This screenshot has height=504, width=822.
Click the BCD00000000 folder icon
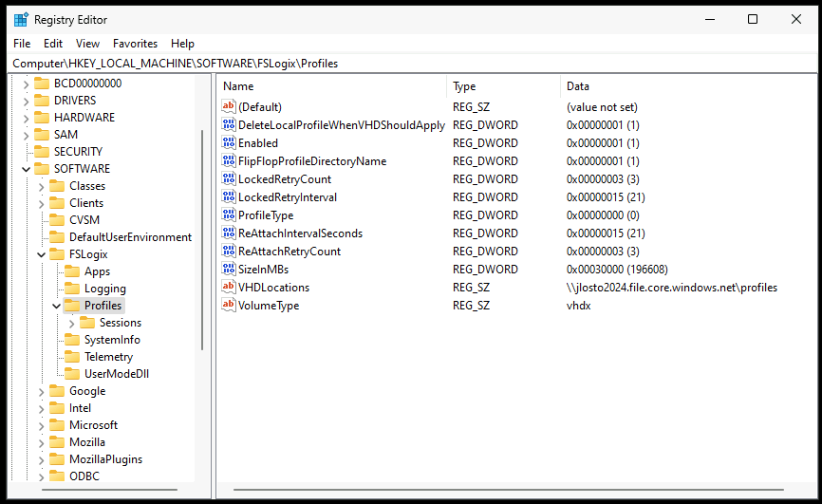42,84
